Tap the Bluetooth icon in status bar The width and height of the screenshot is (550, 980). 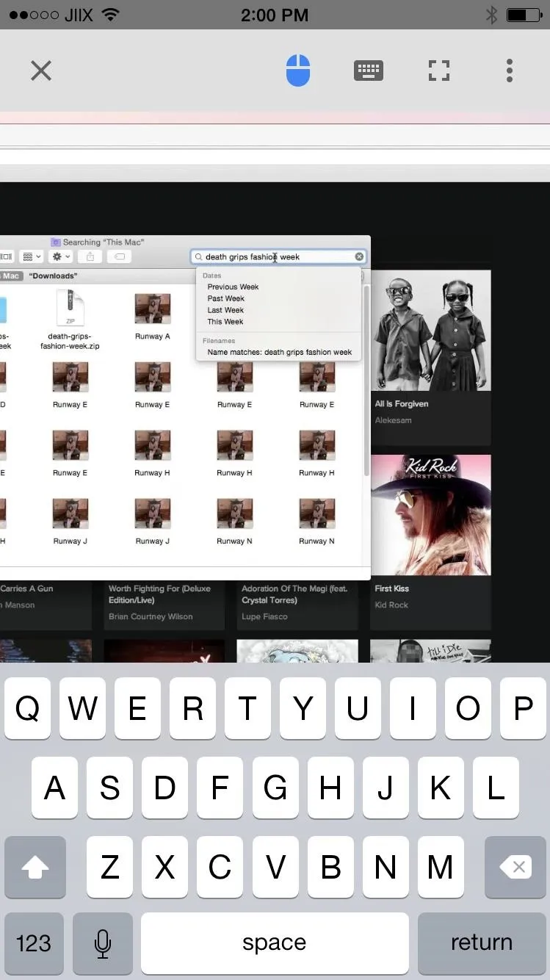coord(491,15)
